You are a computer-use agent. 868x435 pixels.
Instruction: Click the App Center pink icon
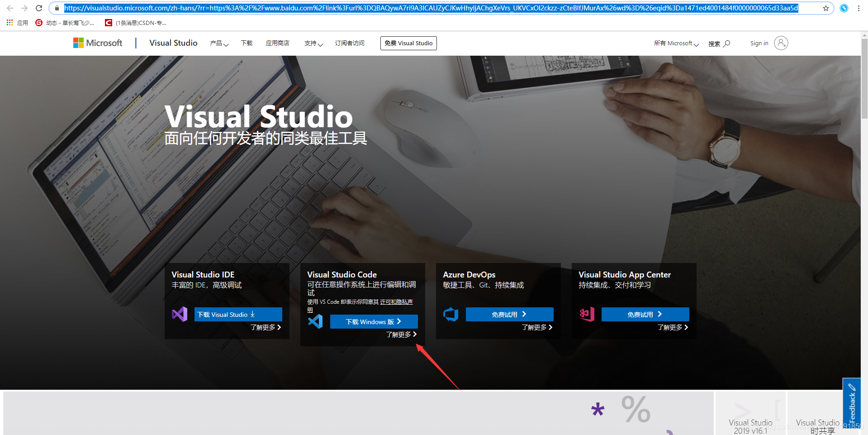click(x=587, y=314)
